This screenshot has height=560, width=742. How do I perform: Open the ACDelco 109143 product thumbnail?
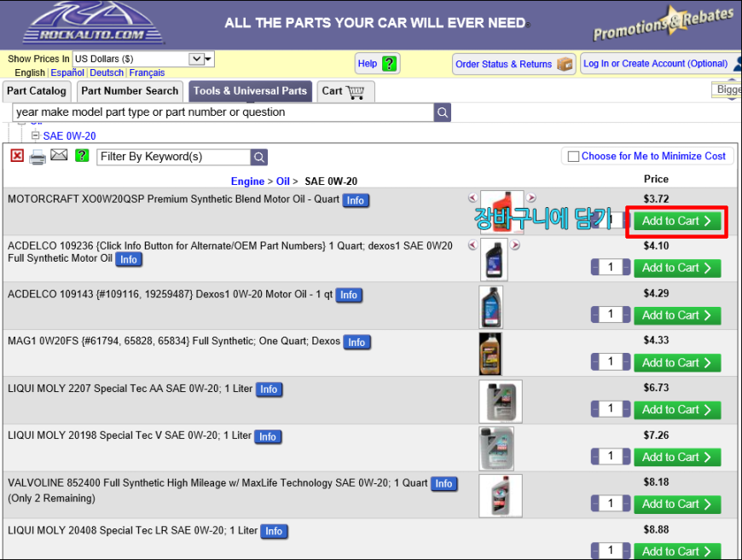(x=490, y=307)
